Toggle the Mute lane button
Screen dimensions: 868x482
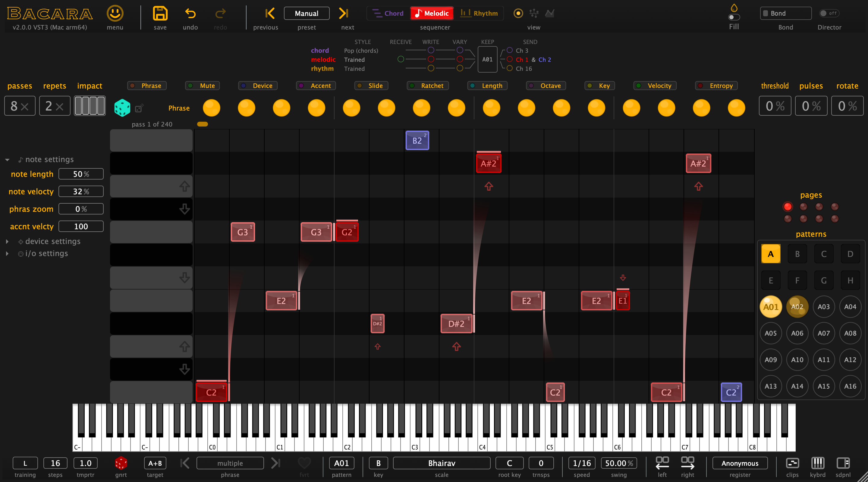pos(203,86)
